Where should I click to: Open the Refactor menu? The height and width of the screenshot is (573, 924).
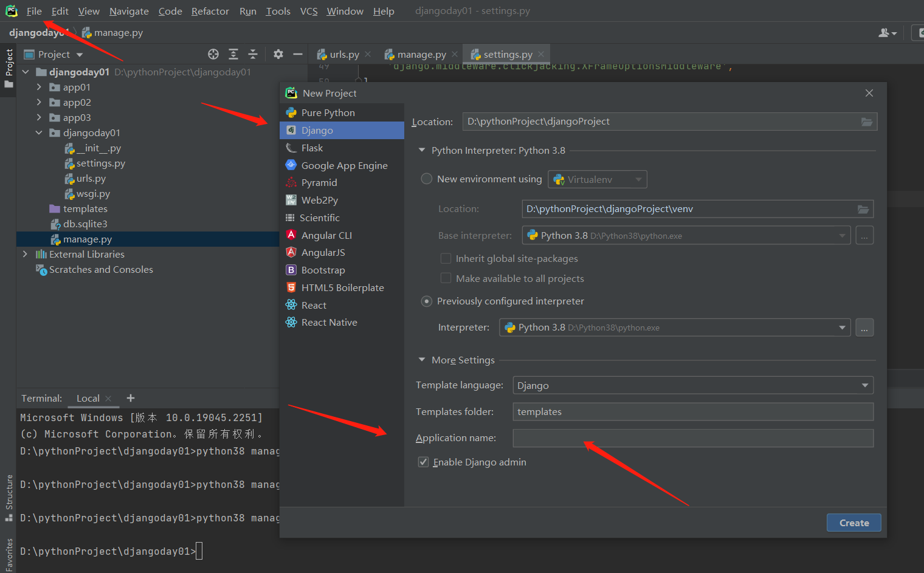click(x=210, y=11)
